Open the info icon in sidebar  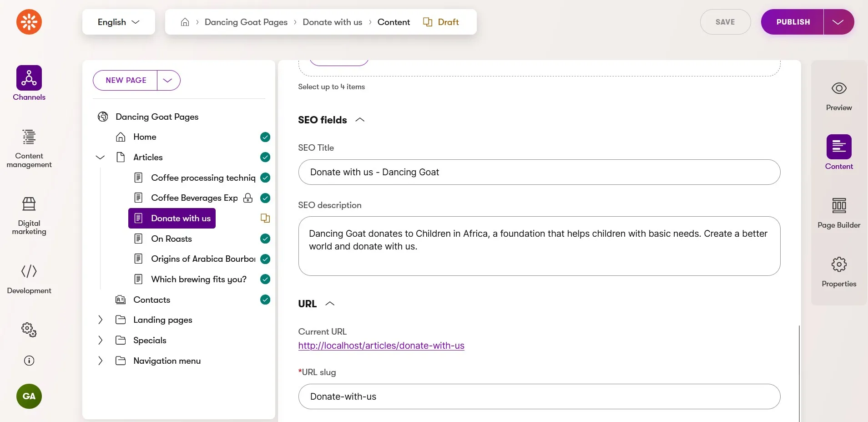(x=29, y=361)
